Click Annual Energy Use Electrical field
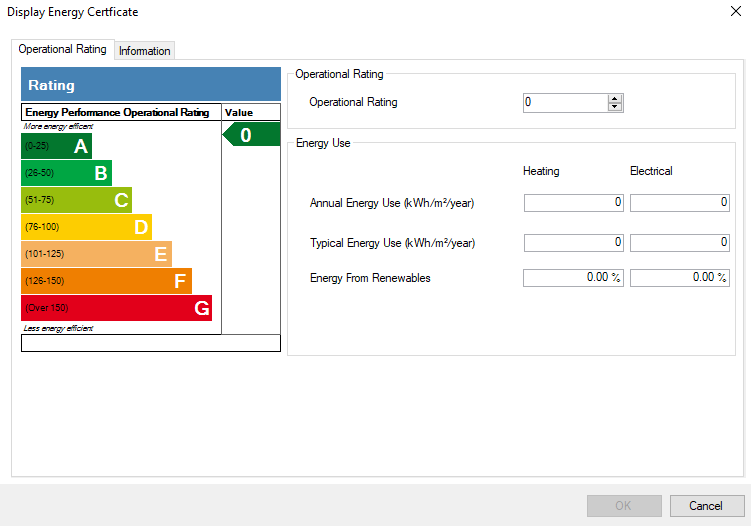The image size is (751, 526). 679,203
